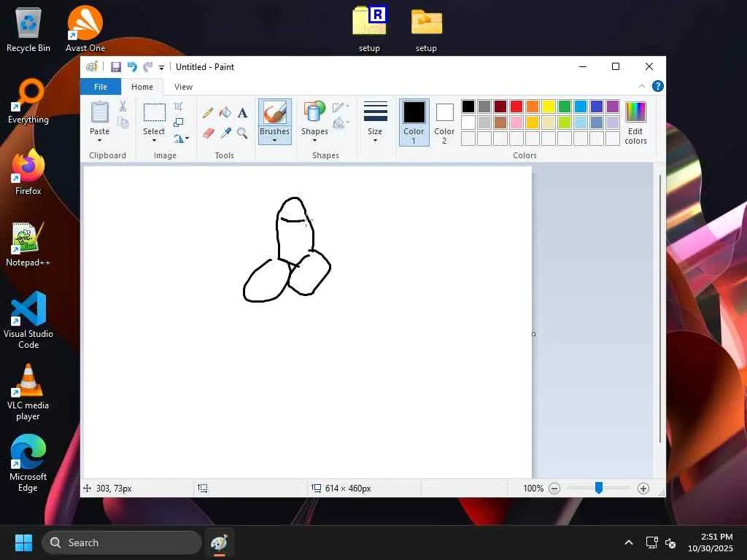Click the taskbar Search box
The image size is (747, 560).
point(122,542)
